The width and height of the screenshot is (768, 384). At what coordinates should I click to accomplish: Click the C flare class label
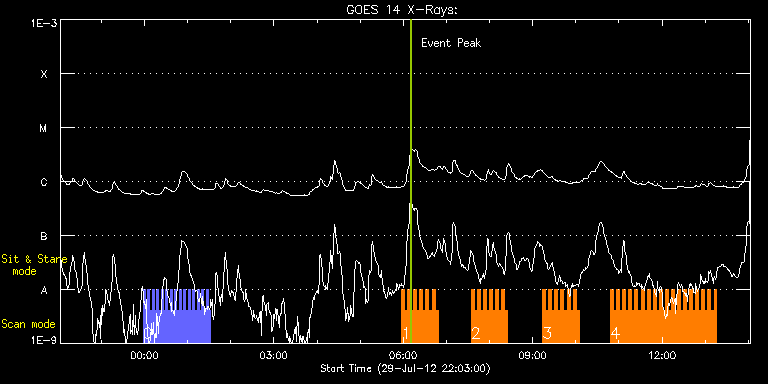click(x=44, y=182)
